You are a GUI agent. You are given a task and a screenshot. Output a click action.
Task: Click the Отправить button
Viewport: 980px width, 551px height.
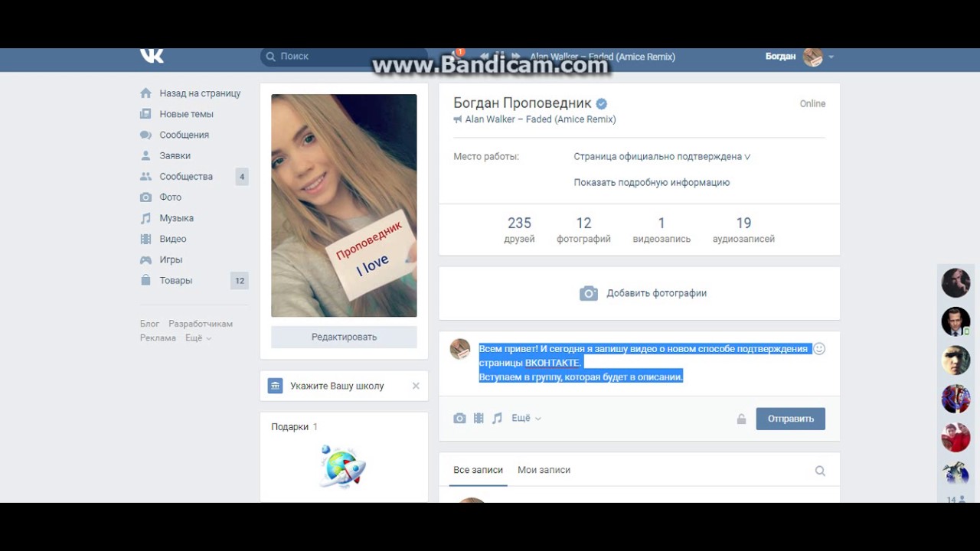click(x=791, y=419)
